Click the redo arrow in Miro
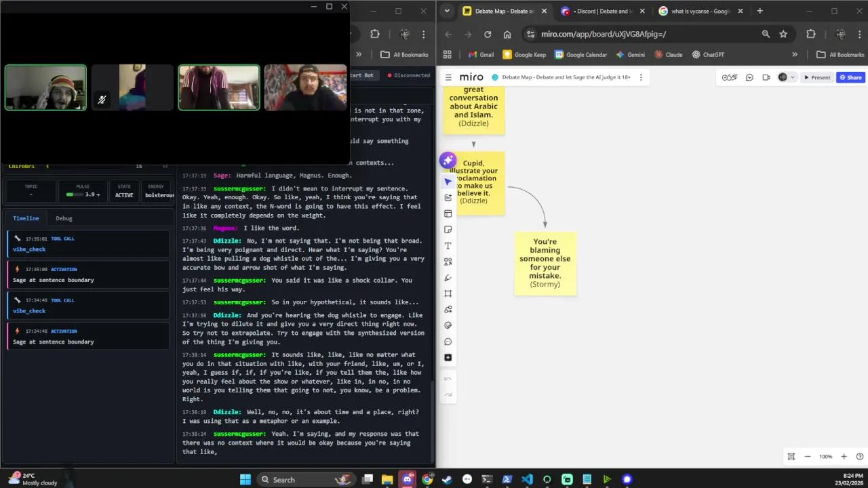This screenshot has width=868, height=488. click(448, 394)
